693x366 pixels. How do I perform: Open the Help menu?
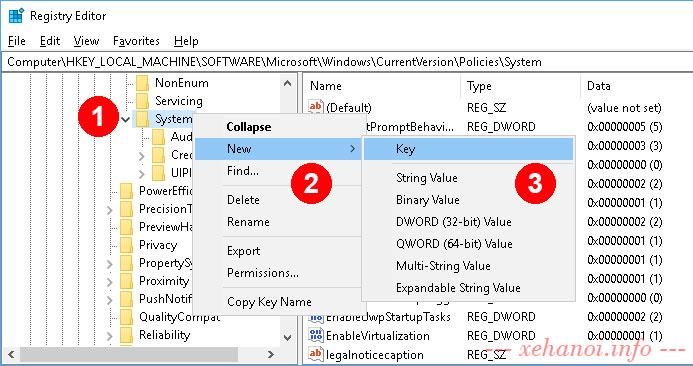(186, 41)
